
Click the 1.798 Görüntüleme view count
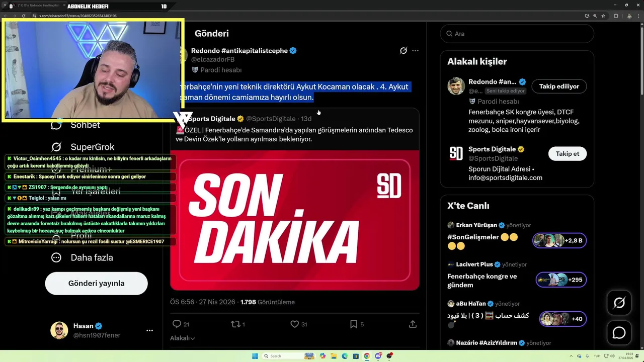tap(268, 302)
